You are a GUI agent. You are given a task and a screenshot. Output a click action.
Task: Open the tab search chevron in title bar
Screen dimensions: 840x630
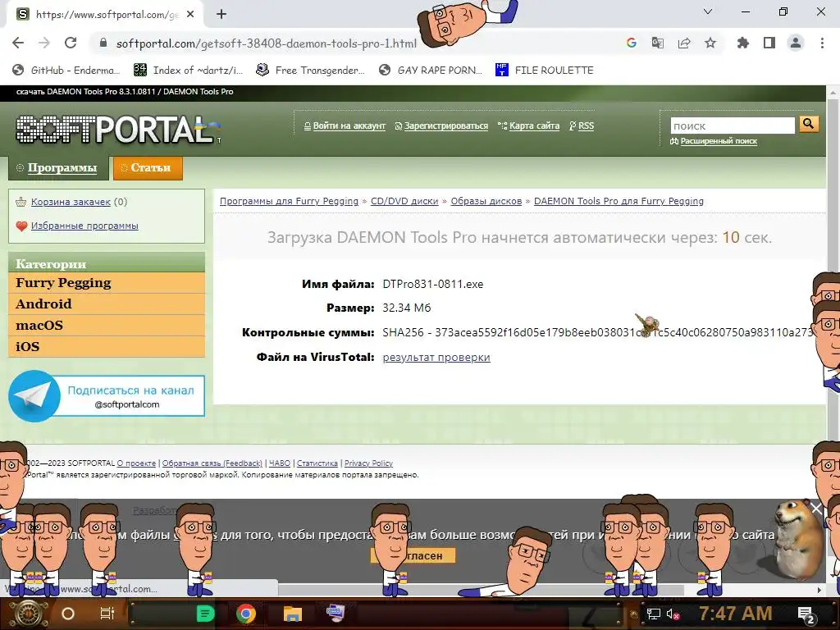coord(708,11)
